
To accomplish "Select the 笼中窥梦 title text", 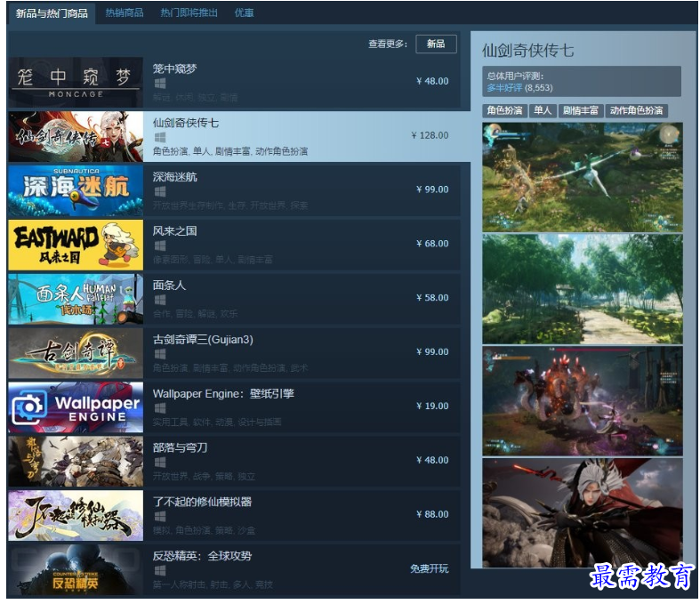I will coord(174,68).
